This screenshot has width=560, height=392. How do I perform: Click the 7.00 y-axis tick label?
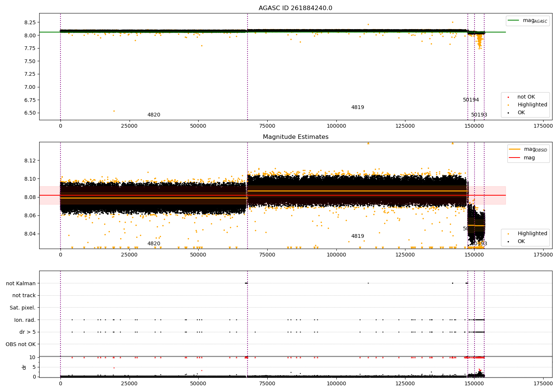[x=29, y=87]
